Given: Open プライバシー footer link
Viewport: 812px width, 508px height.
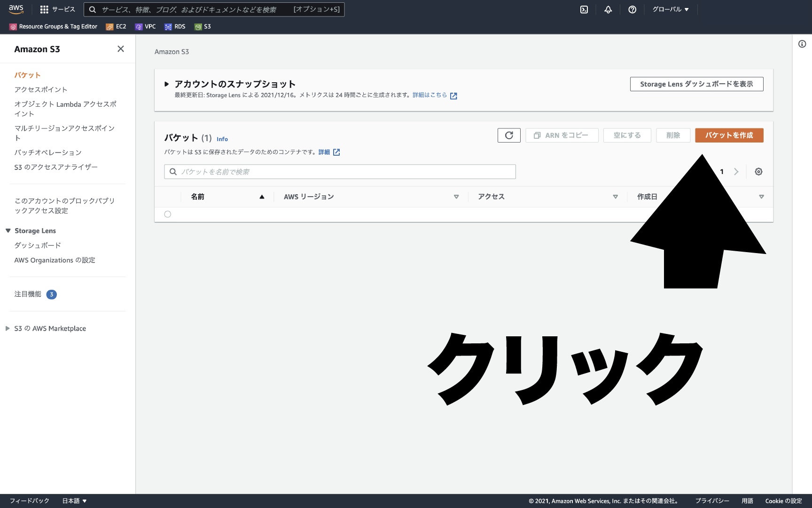Looking at the screenshot, I should tap(712, 501).
